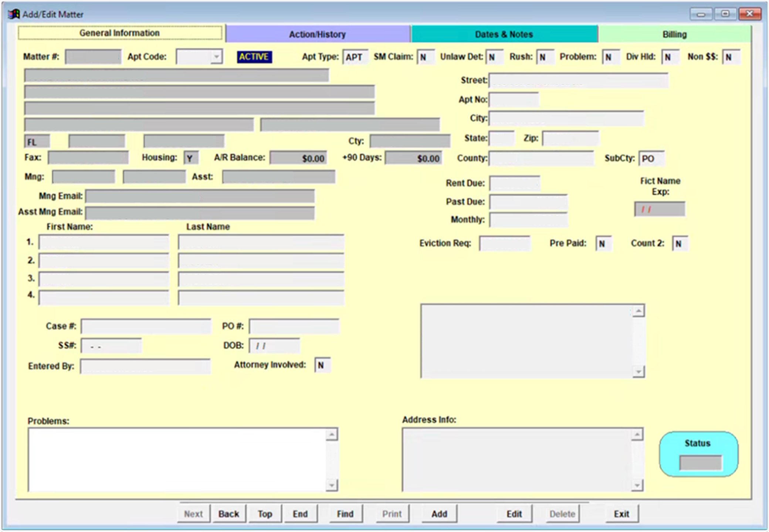Toggle the SM Claim flag
This screenshot has width=769, height=532.
tap(424, 57)
